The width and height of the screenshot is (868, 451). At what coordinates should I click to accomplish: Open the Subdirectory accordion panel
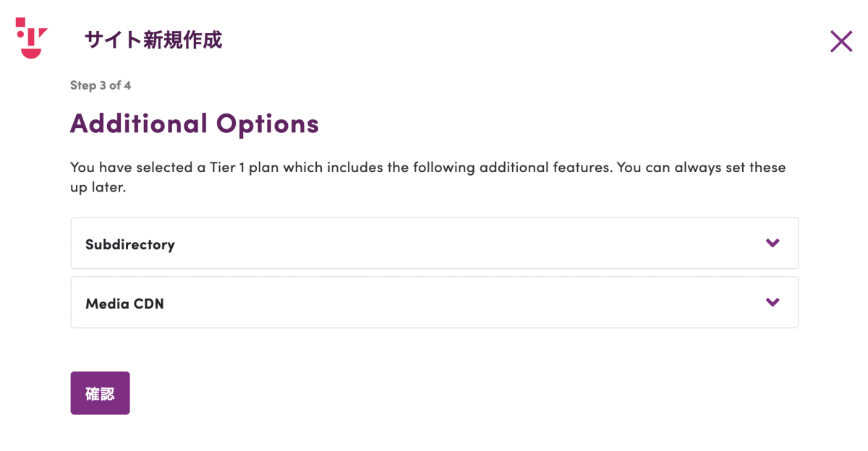434,243
